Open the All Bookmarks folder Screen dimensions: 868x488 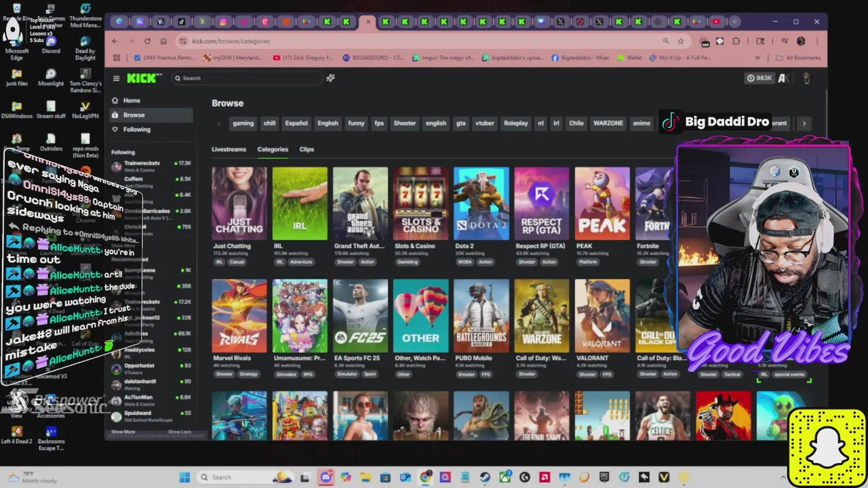(799, 58)
